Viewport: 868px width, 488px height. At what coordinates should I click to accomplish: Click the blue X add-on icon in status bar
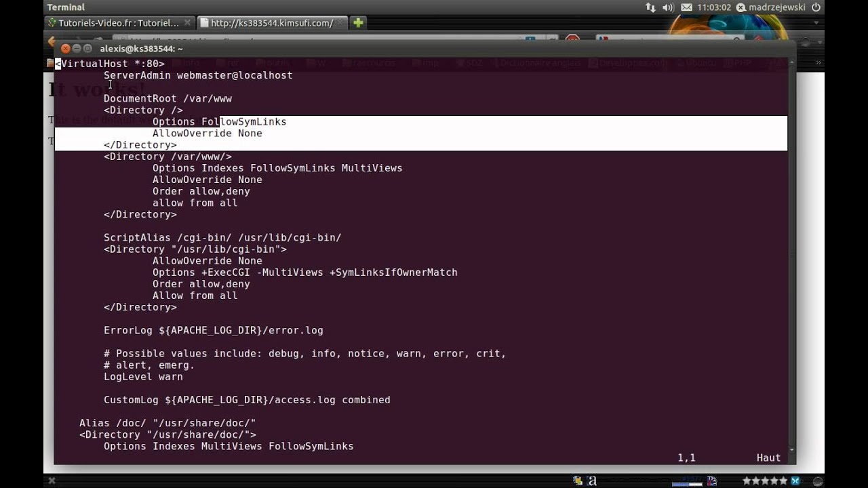pos(795,481)
